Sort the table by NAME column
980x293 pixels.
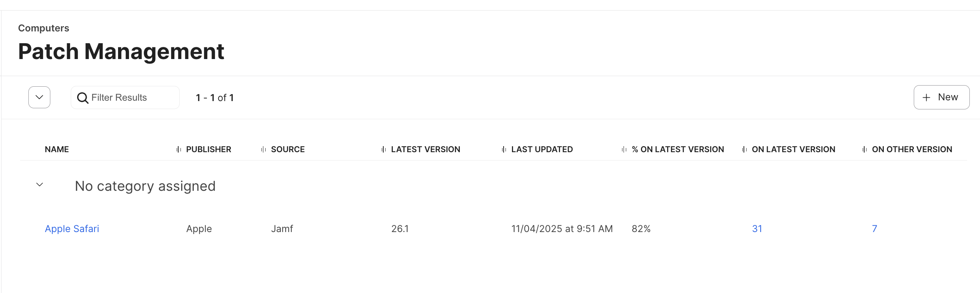pyautogui.click(x=57, y=149)
